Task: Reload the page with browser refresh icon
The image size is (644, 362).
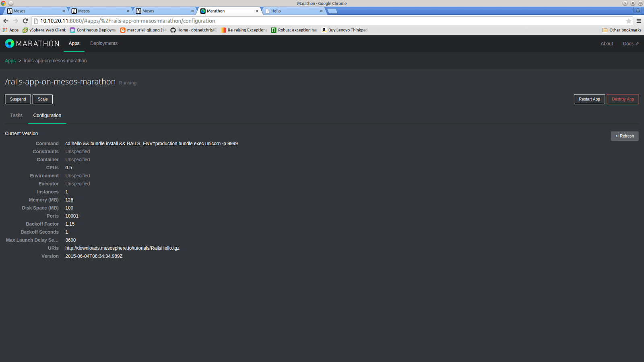Action: coord(25,21)
